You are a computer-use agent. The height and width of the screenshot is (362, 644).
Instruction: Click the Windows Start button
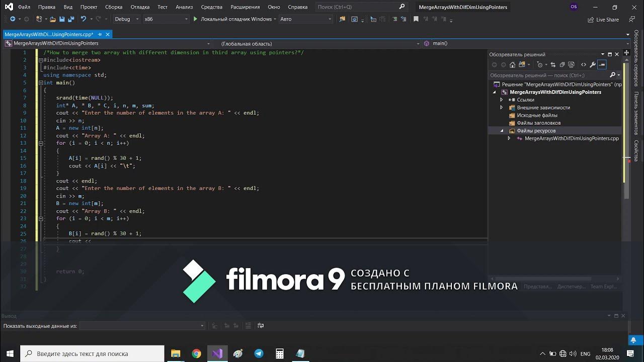coord(11,353)
